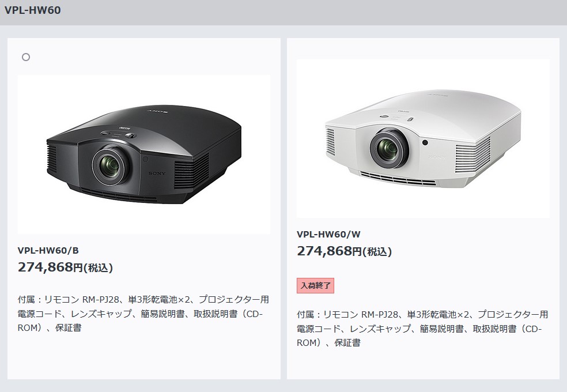
Task: Click the 274,868円 price under VPL-HW60/B
Action: (x=50, y=267)
